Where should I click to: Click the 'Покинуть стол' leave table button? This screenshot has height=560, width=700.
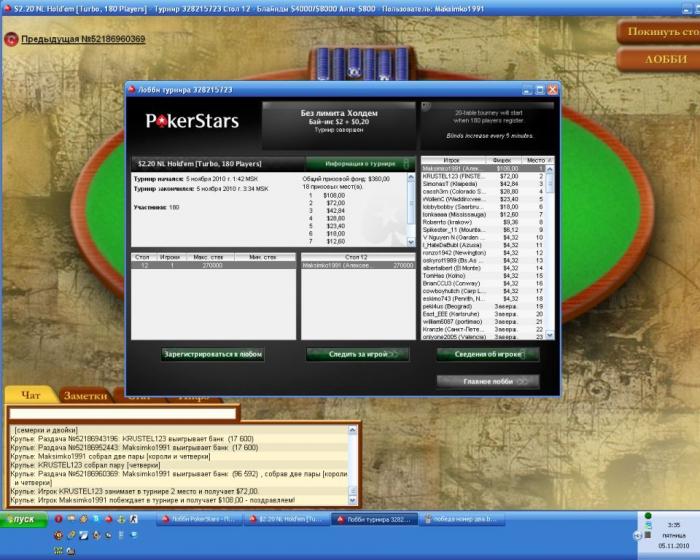tap(659, 32)
